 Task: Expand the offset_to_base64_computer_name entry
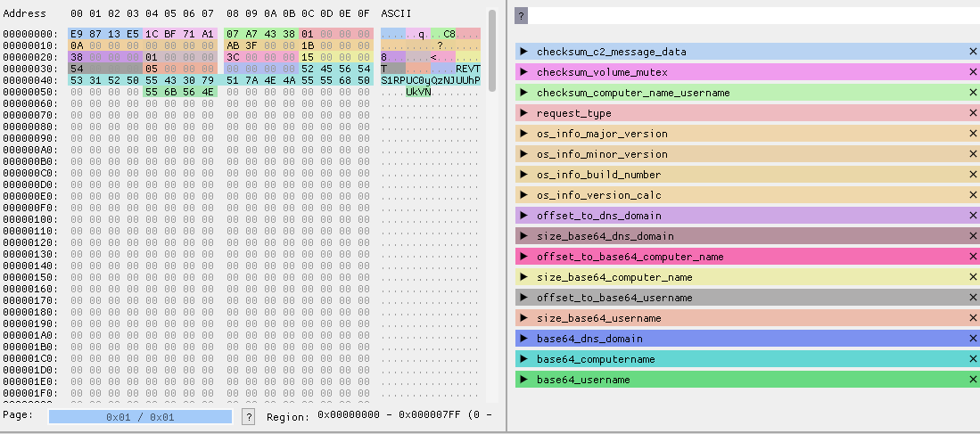point(524,257)
